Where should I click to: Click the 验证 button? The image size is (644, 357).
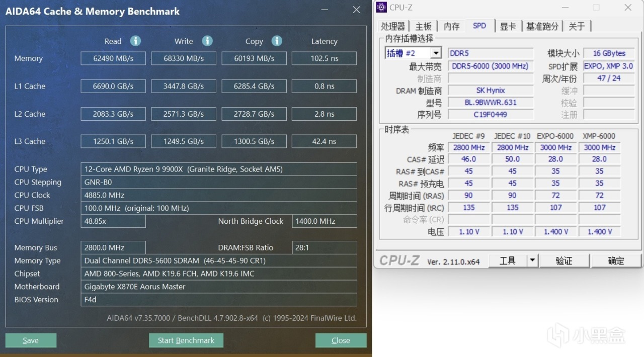564,260
